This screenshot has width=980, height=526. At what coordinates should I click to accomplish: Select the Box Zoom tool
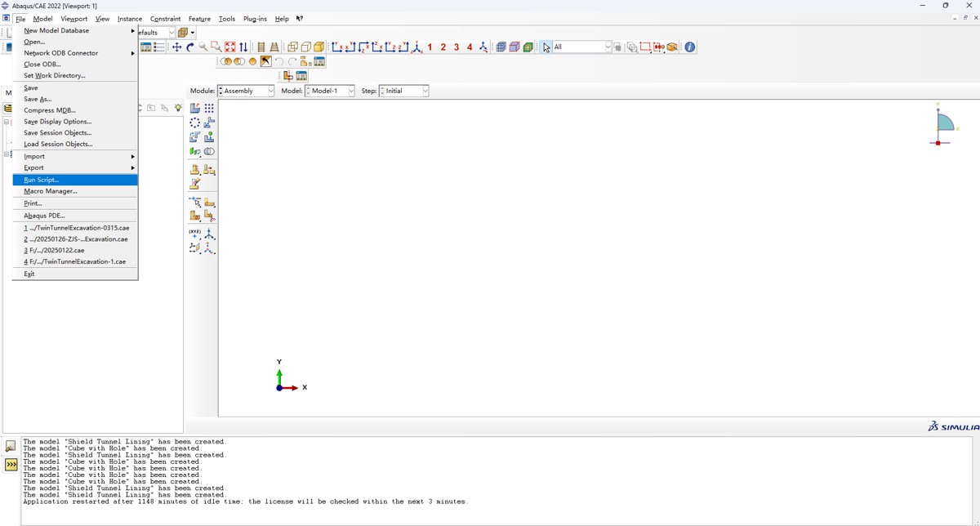(216, 47)
